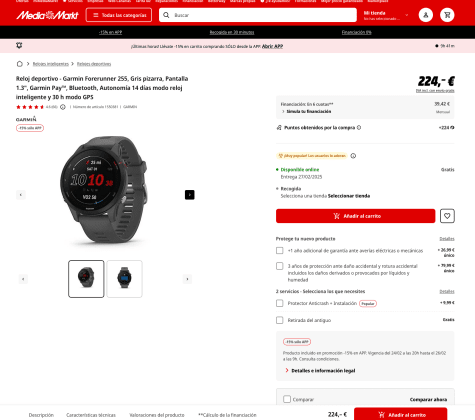Expand Detalles e información legal
The width and height of the screenshot is (475, 420).
320,370
